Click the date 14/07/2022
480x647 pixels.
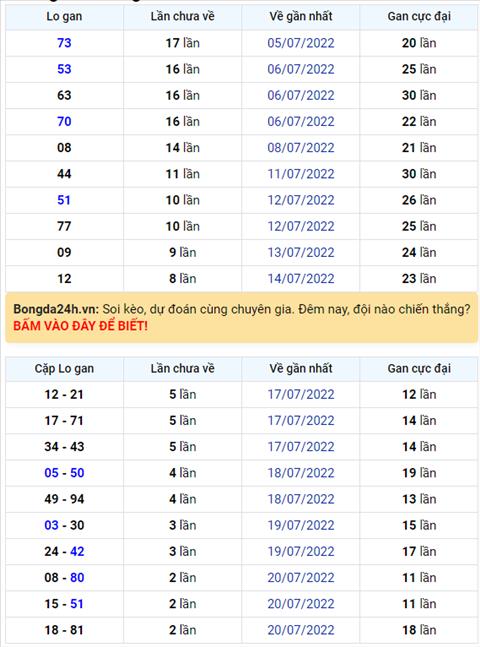[300, 279]
